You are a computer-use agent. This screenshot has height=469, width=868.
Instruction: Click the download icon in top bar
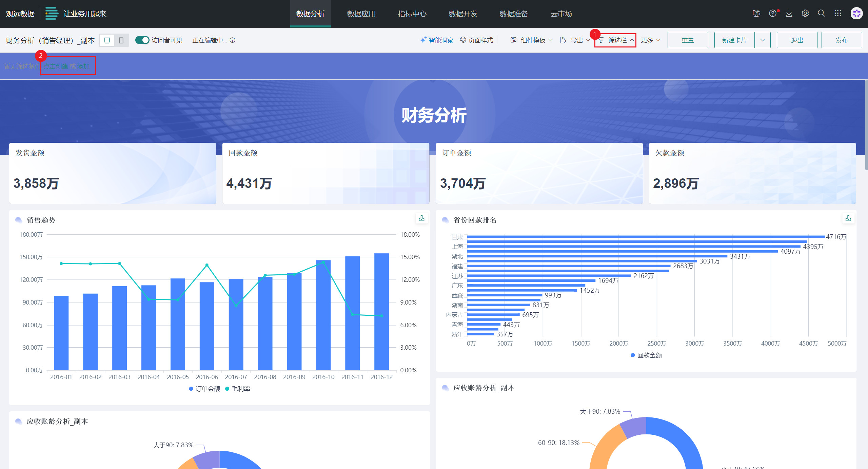click(x=789, y=14)
